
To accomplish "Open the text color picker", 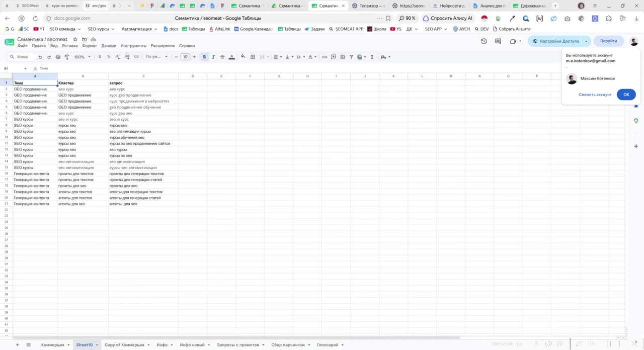I will click(232, 57).
